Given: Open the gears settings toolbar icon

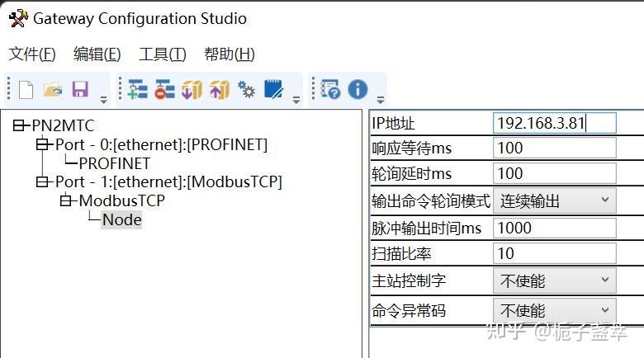Looking at the screenshot, I should [246, 89].
